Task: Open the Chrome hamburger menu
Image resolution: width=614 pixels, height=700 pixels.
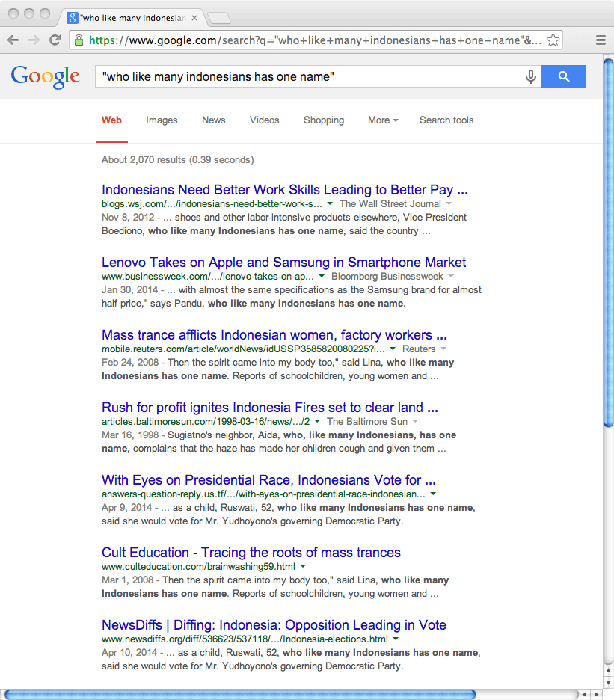Action: [x=601, y=40]
